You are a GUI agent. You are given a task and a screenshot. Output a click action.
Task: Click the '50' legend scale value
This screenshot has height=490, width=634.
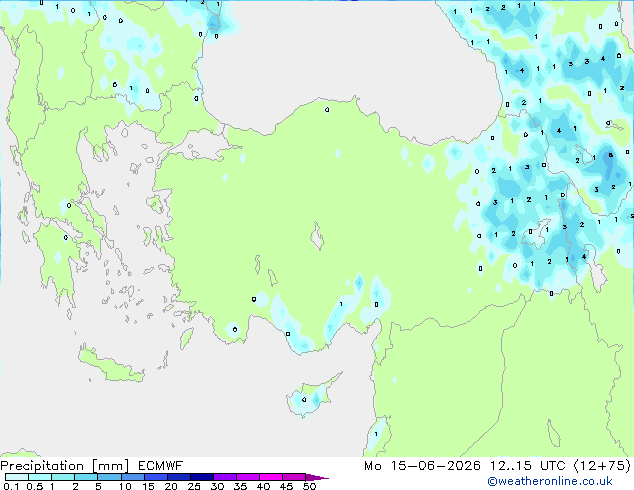click(x=309, y=486)
